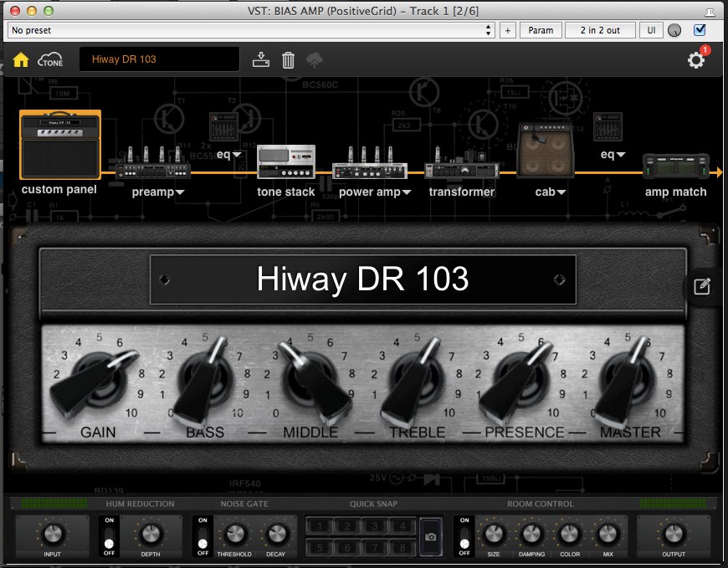Select the tone stack module
The image size is (728, 568).
[x=285, y=163]
